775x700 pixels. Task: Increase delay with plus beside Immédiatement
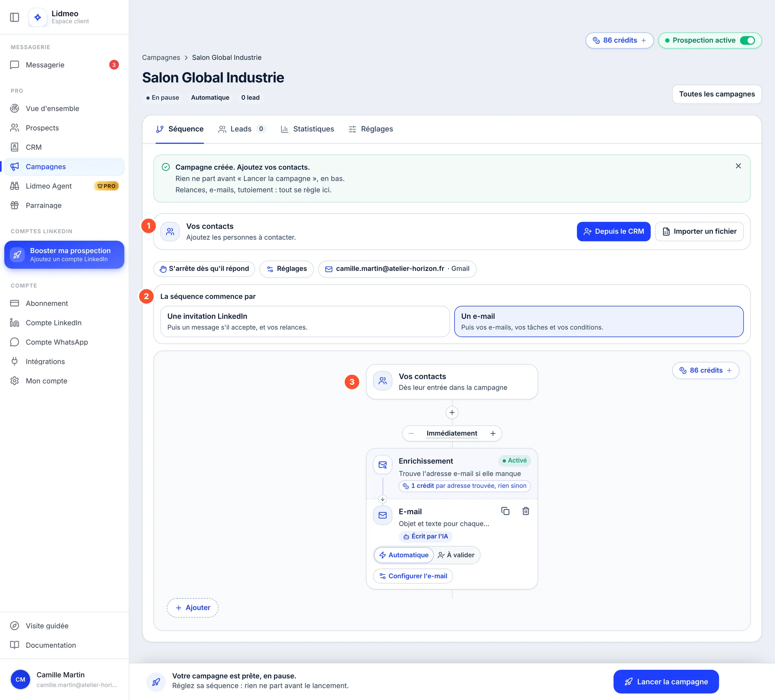(493, 433)
